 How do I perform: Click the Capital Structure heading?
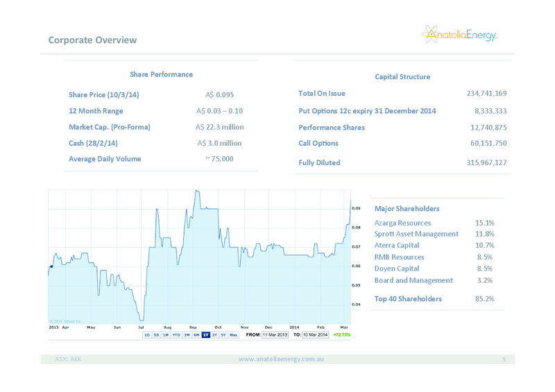coord(402,77)
